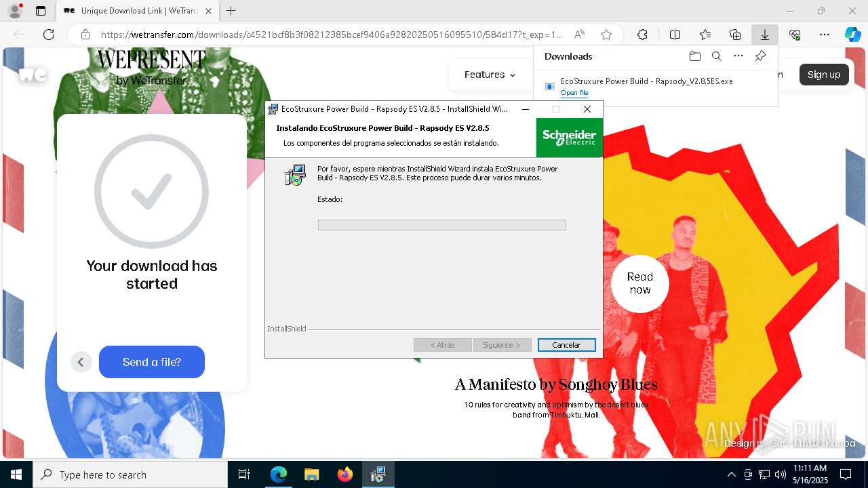Open a new browser tab
This screenshot has height=488, width=868.
(x=231, y=11)
